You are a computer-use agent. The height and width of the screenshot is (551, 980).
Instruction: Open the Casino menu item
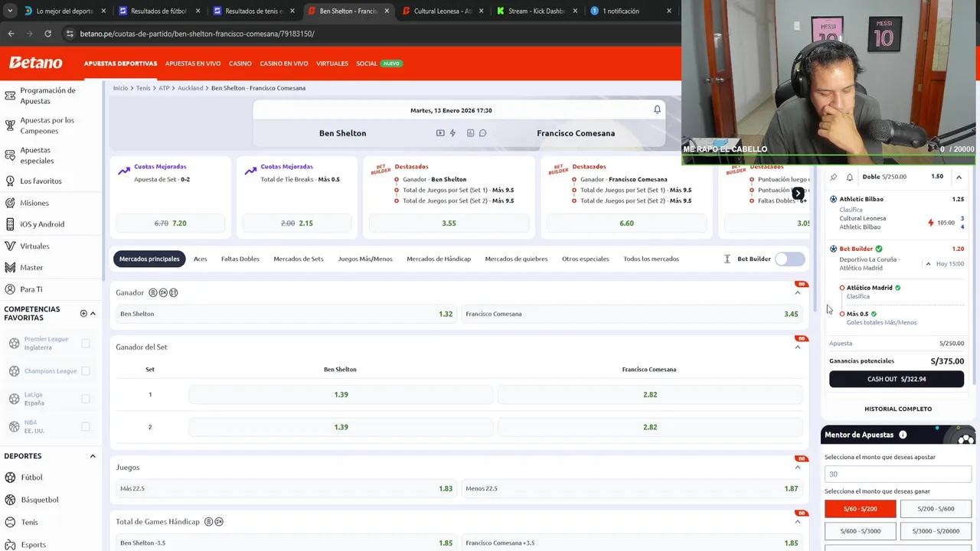[x=240, y=64]
